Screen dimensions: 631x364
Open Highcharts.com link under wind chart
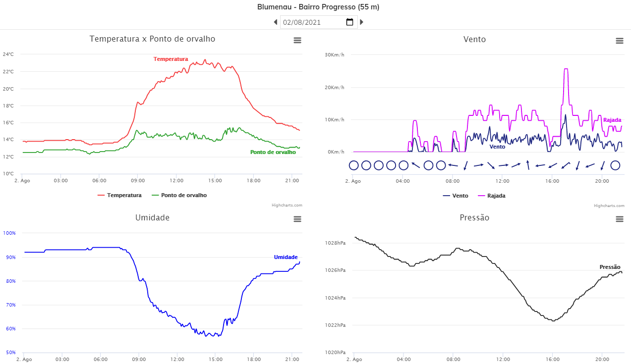click(x=610, y=205)
